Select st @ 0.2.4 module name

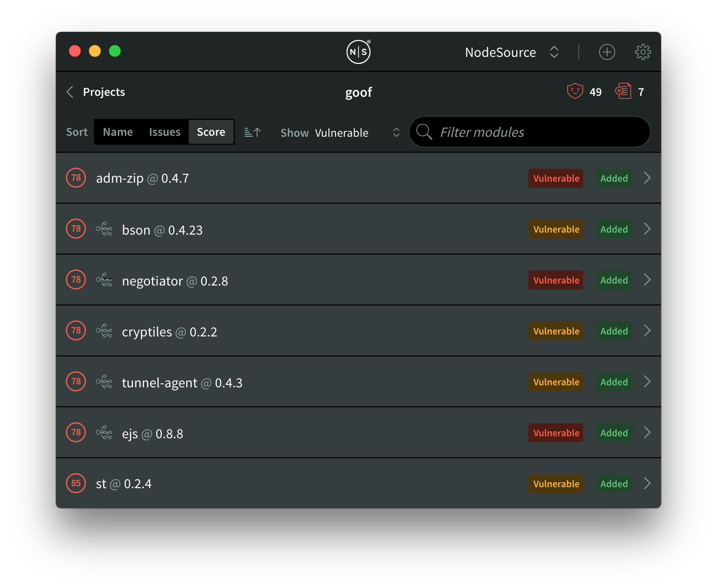tap(124, 484)
